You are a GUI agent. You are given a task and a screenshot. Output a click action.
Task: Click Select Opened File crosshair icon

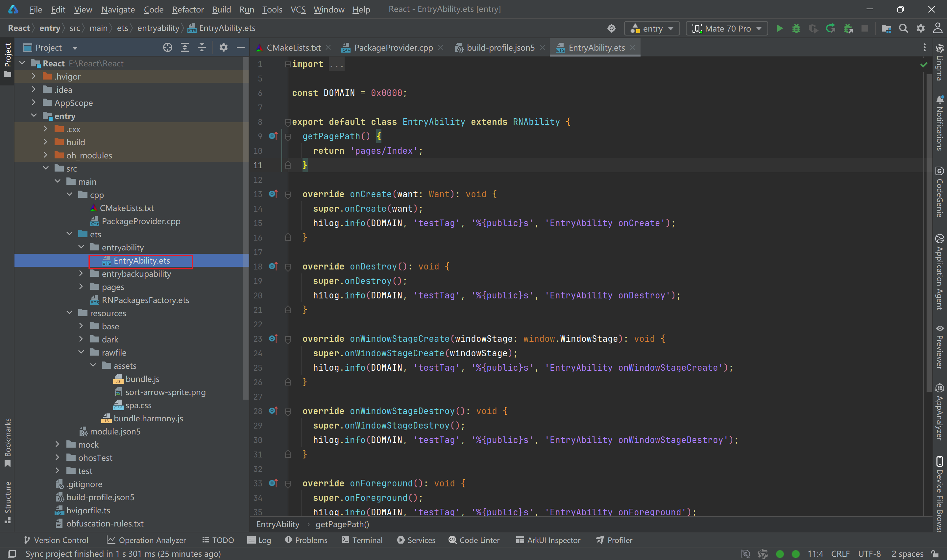[167, 48]
